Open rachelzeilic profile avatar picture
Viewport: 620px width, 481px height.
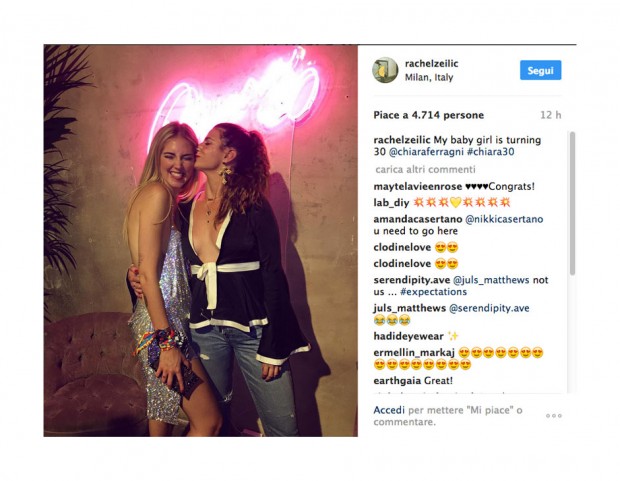(385, 70)
